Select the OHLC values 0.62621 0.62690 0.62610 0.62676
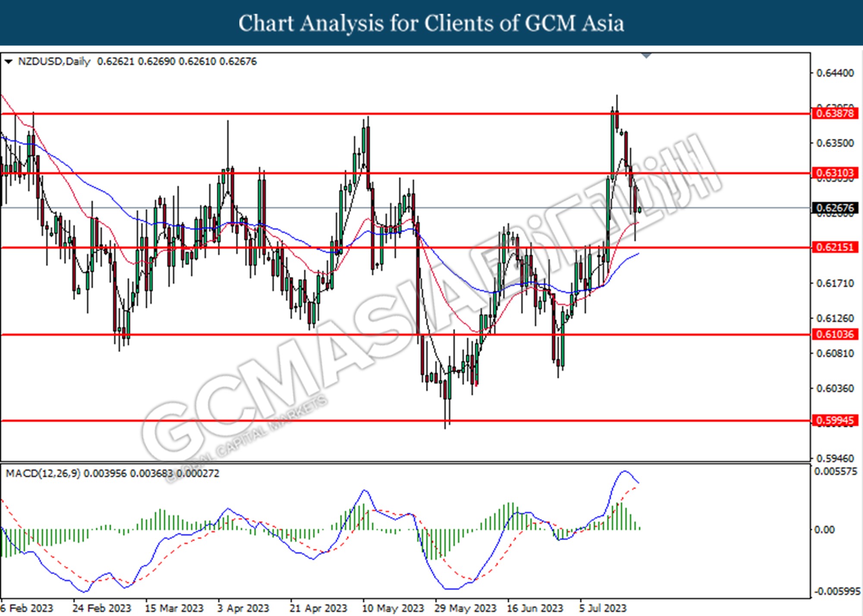Screen dimensions: 863x616 (x=177, y=62)
